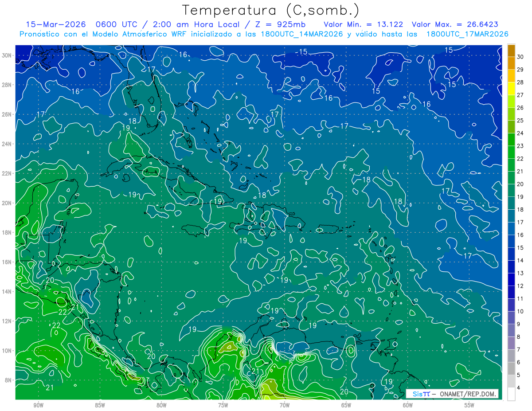Click the "75W" longitude axis label

(223, 405)
